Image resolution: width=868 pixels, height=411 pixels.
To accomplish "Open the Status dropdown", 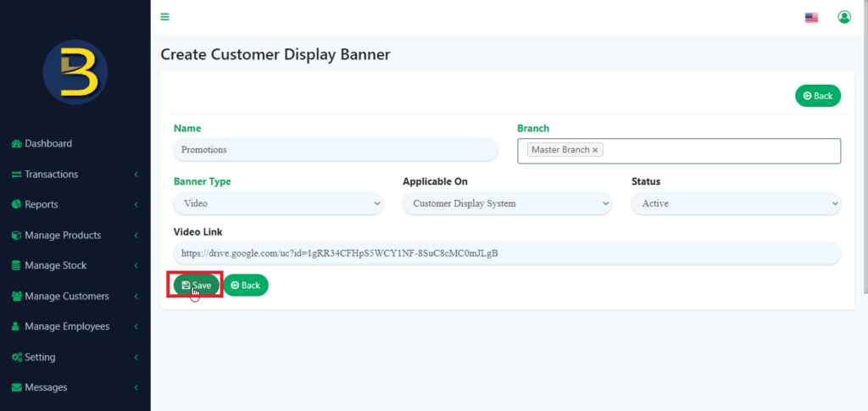I will coord(737,203).
